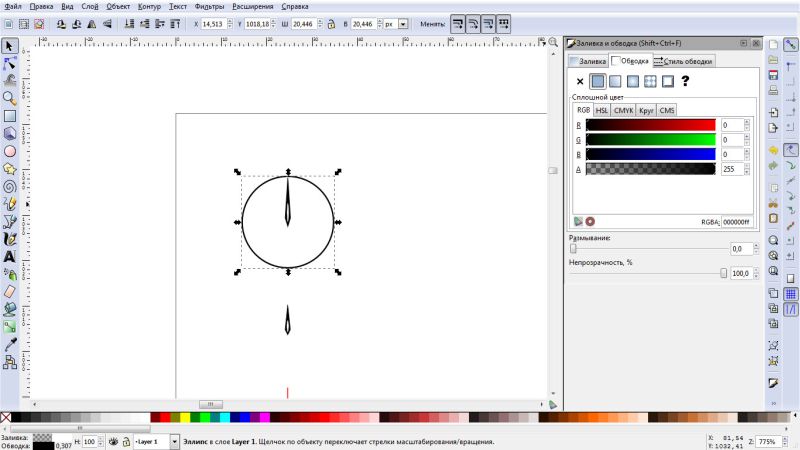Increase the R channel value spinner
This screenshot has height=450, width=800.
coord(747,122)
